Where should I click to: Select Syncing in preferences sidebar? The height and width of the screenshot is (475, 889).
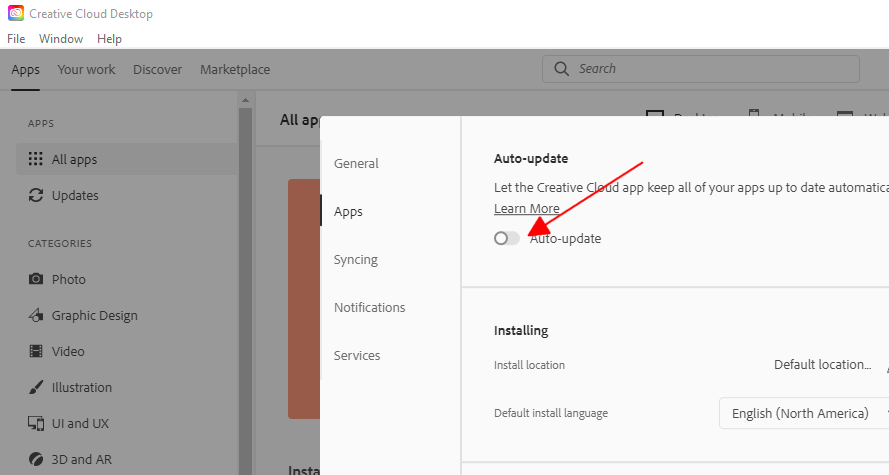[355, 260]
